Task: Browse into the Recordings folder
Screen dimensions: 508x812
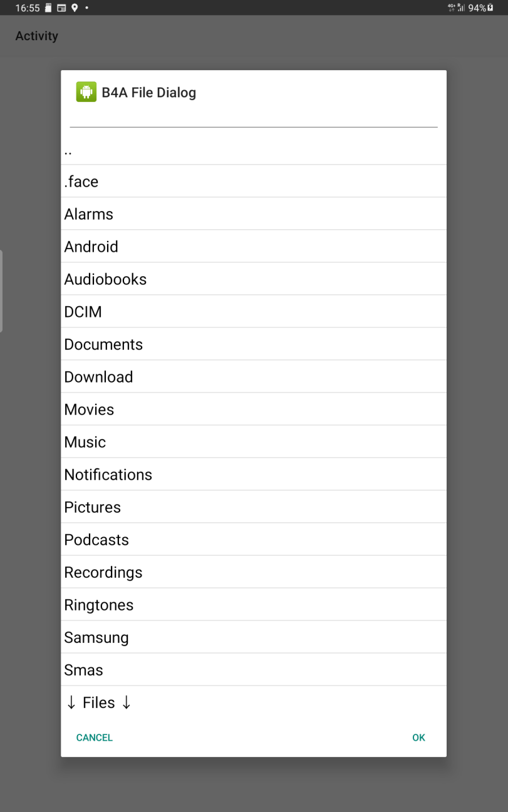Action: click(x=253, y=572)
